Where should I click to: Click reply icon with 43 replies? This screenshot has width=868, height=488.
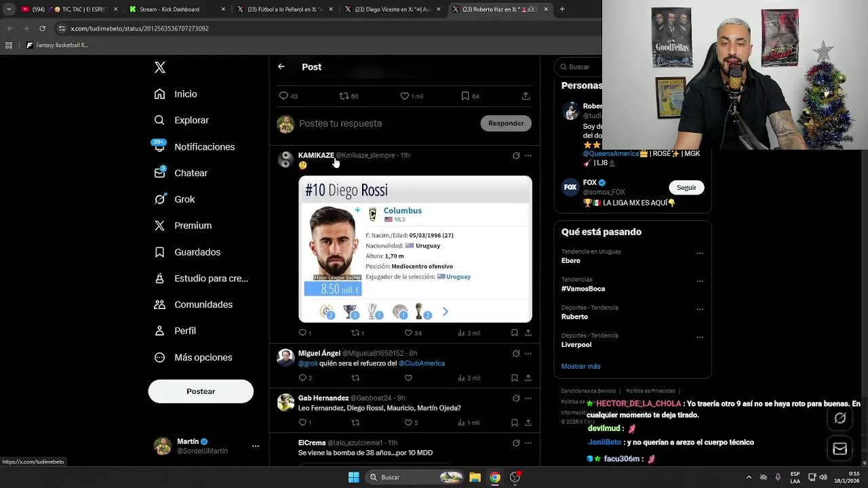coord(283,96)
